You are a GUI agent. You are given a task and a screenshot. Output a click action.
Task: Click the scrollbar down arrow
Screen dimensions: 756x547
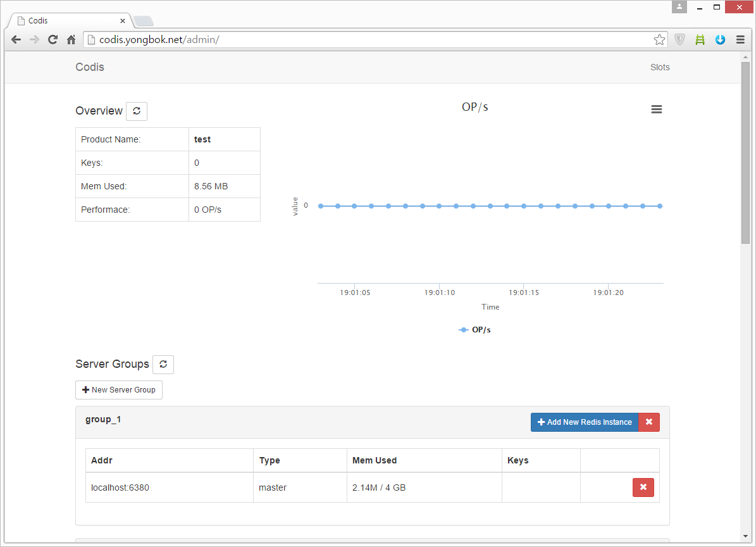745,536
